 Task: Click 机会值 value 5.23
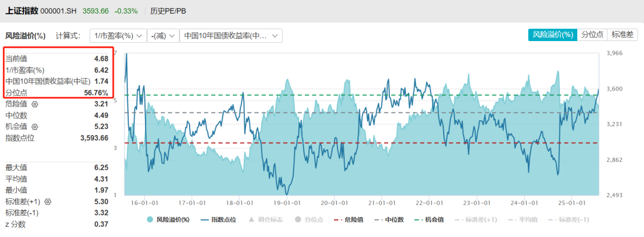(x=101, y=127)
